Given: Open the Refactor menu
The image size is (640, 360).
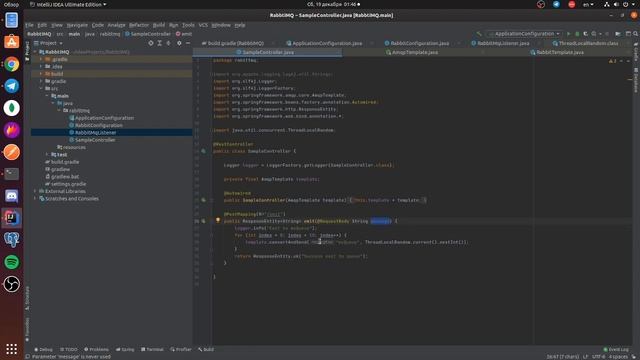Looking at the screenshot, I should tap(139, 25).
